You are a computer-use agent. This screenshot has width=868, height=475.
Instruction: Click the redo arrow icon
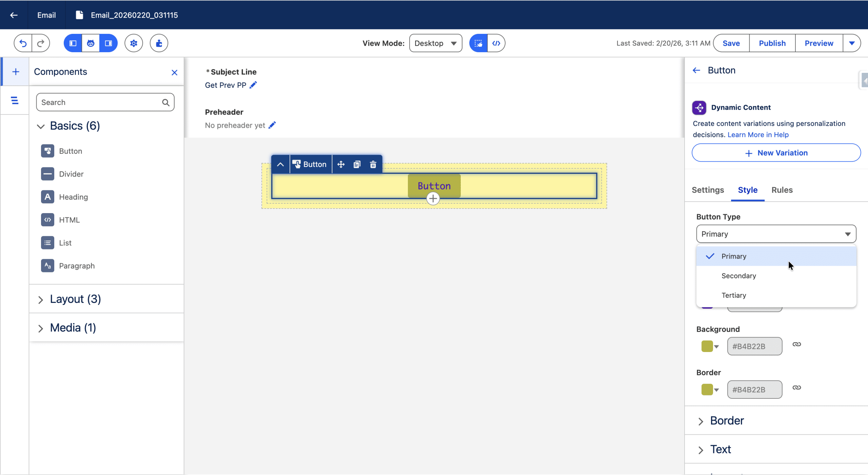click(41, 43)
